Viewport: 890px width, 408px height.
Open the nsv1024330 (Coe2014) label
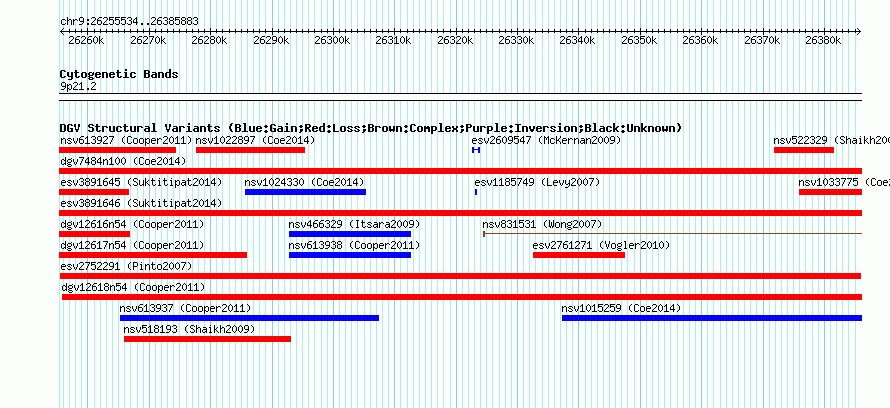pyautogui.click(x=304, y=182)
